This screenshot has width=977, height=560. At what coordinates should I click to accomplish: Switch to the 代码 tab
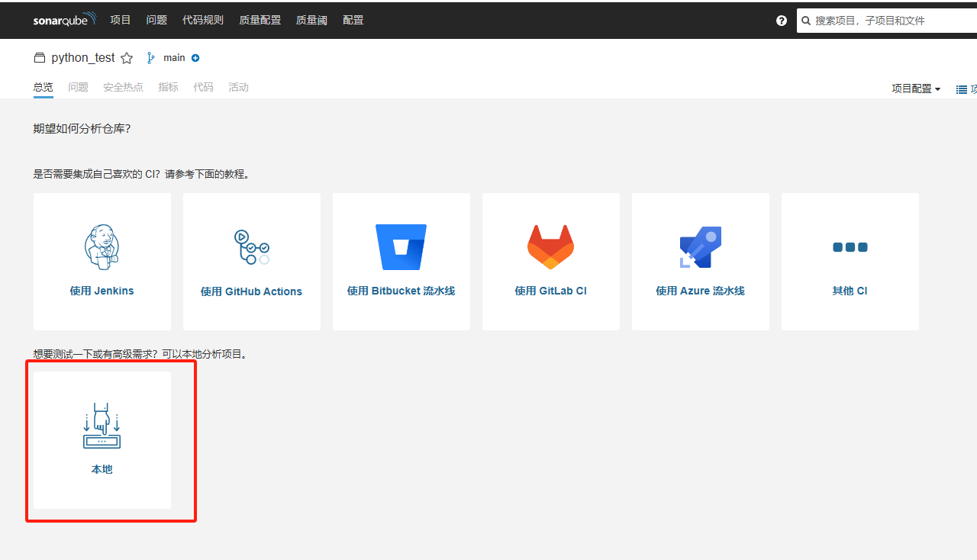(x=203, y=87)
